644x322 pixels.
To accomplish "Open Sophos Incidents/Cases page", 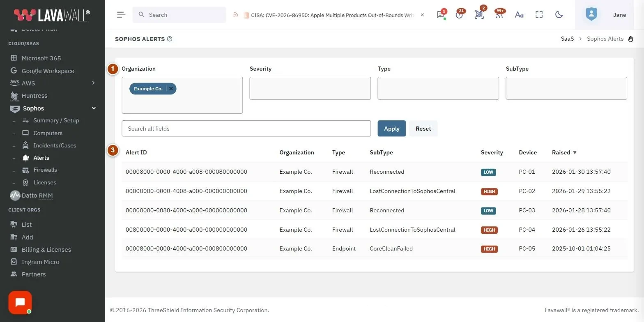I will coord(55,145).
